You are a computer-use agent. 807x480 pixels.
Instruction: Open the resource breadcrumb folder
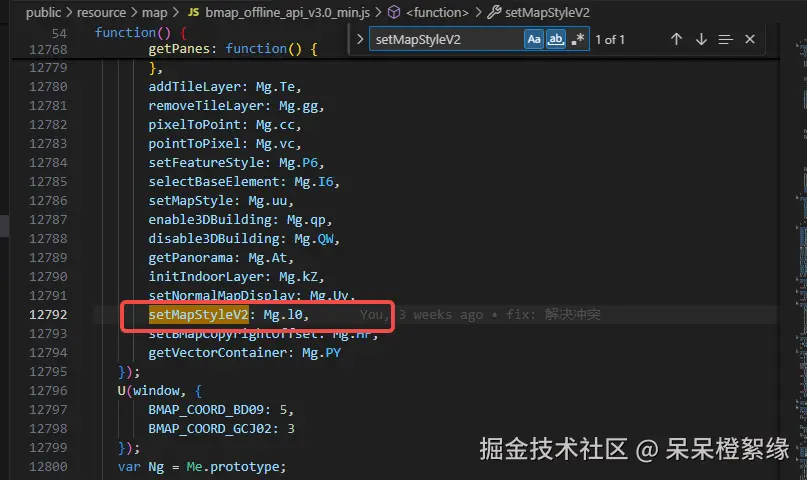[101, 12]
